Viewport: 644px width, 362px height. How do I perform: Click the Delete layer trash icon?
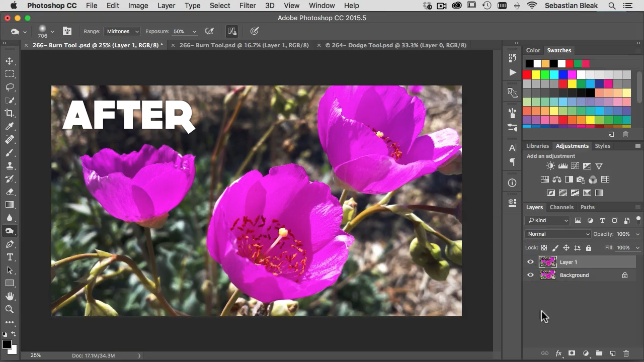(x=626, y=353)
